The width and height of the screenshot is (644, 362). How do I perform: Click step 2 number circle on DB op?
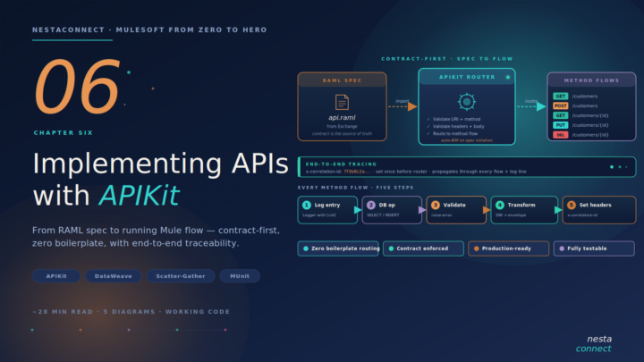(371, 205)
